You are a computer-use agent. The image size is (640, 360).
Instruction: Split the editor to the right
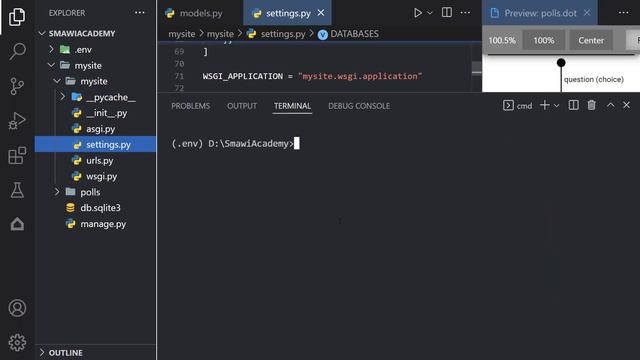point(447,13)
